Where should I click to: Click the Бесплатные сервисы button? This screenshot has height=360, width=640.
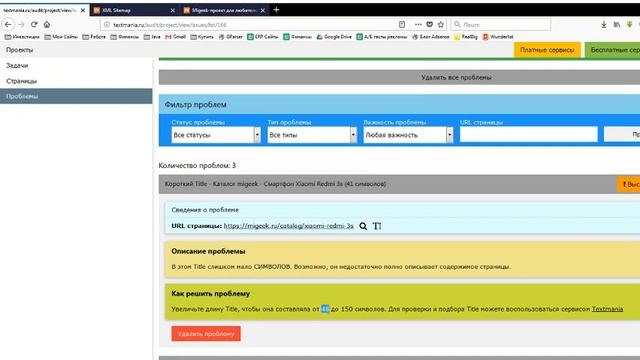click(x=613, y=50)
